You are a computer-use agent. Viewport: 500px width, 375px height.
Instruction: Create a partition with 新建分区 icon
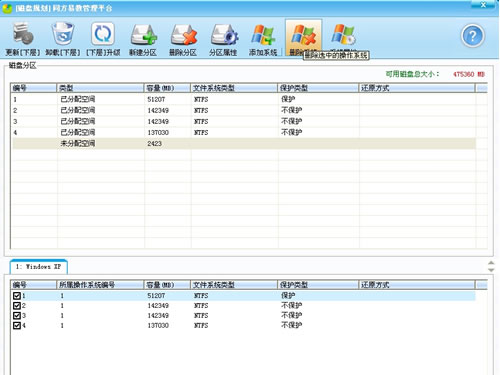pos(143,35)
